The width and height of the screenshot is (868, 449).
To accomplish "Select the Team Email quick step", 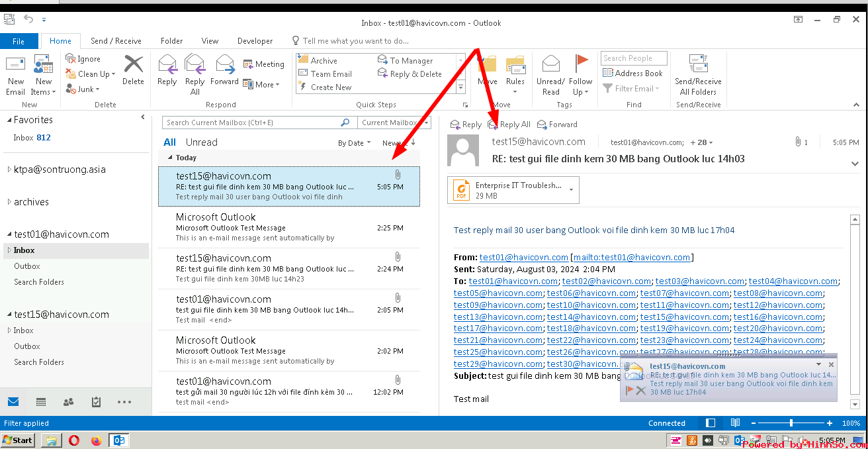I will (x=325, y=74).
